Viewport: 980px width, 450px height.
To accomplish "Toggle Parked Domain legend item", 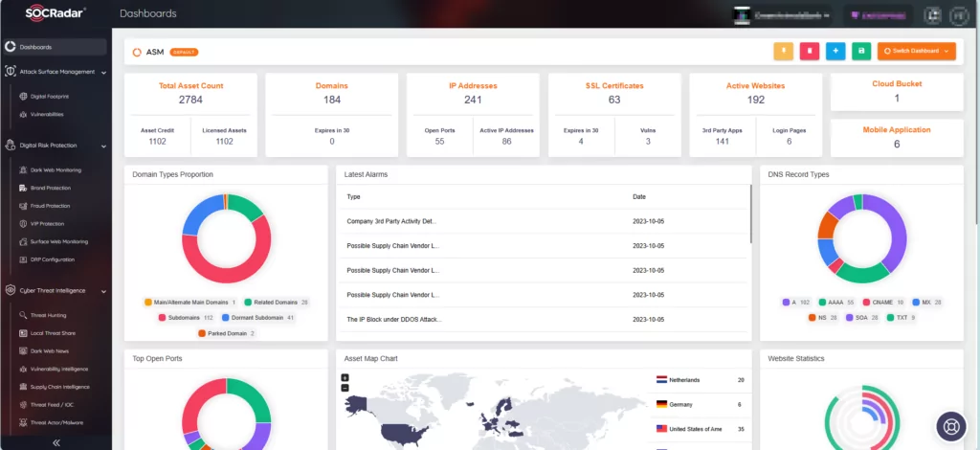I will (x=226, y=333).
